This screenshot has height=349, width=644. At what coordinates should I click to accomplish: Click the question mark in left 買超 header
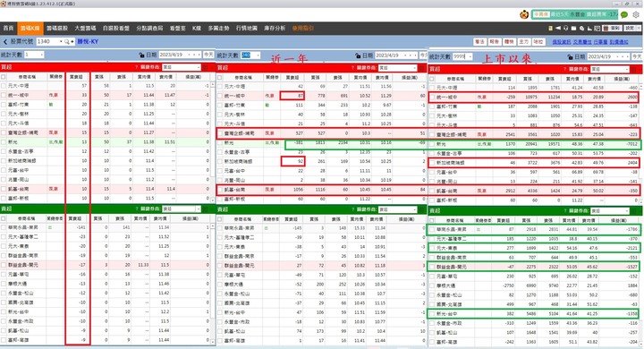136,67
